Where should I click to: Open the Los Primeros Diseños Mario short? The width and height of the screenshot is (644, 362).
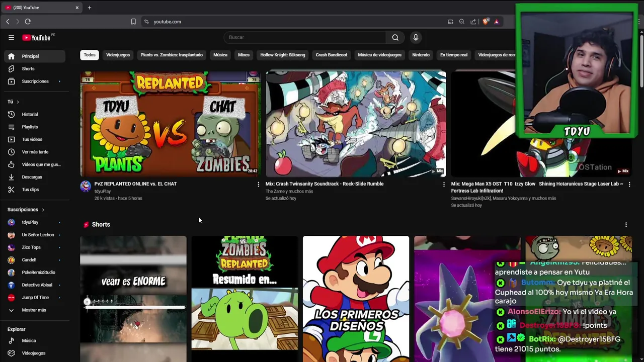(356, 299)
